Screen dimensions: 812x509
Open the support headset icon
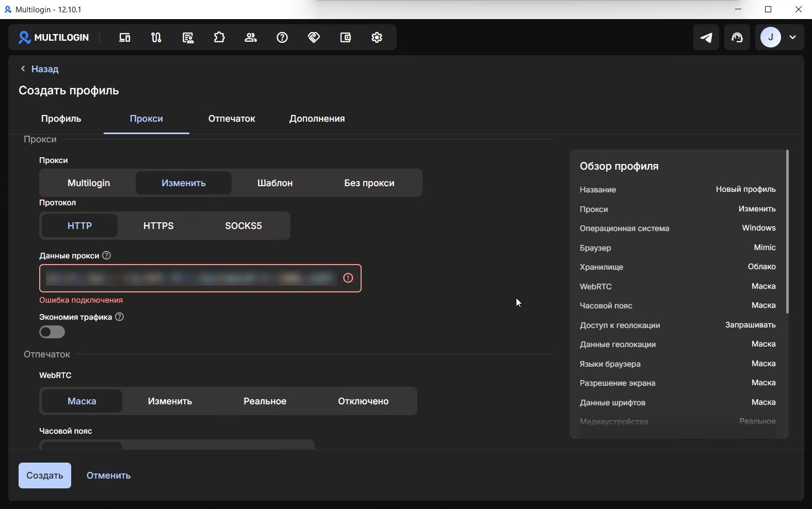coord(737,37)
